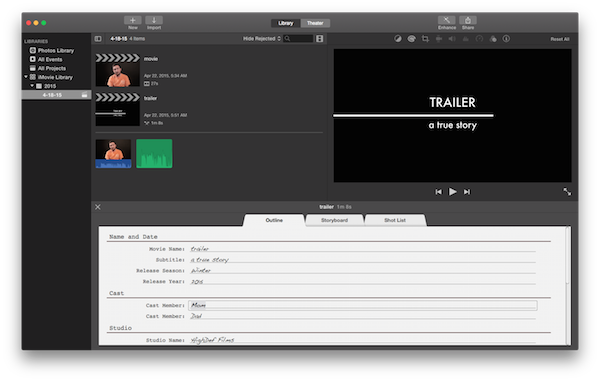Viewport: 600px width, 381px height.
Task: Open the color correction palette tool
Action: [411, 39]
